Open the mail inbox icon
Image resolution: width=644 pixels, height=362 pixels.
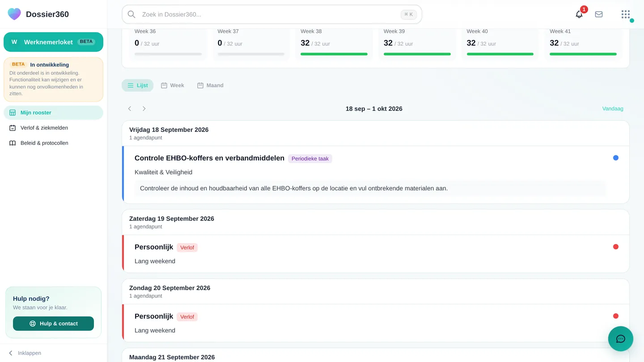point(599,14)
